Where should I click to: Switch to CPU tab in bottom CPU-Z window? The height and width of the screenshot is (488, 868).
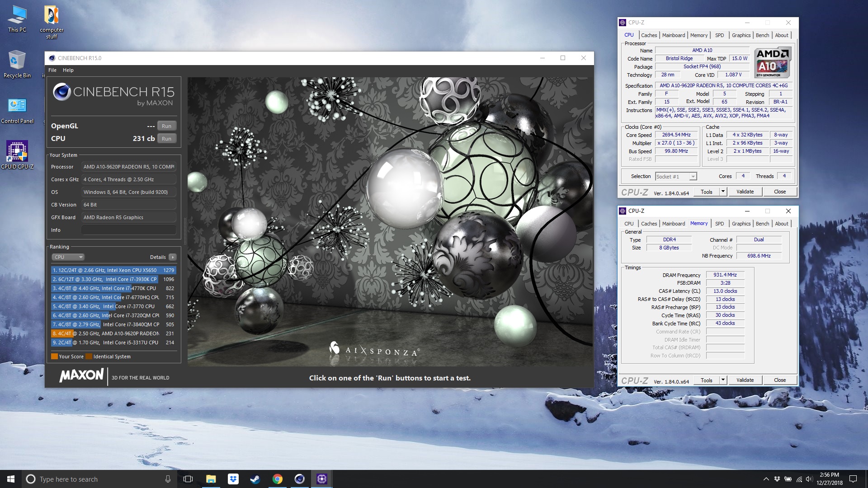[629, 224]
